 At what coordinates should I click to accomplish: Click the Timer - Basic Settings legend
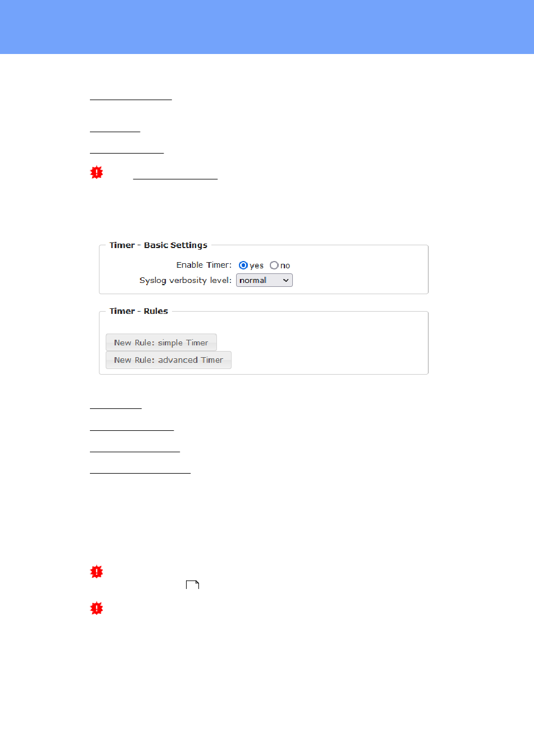click(x=159, y=245)
